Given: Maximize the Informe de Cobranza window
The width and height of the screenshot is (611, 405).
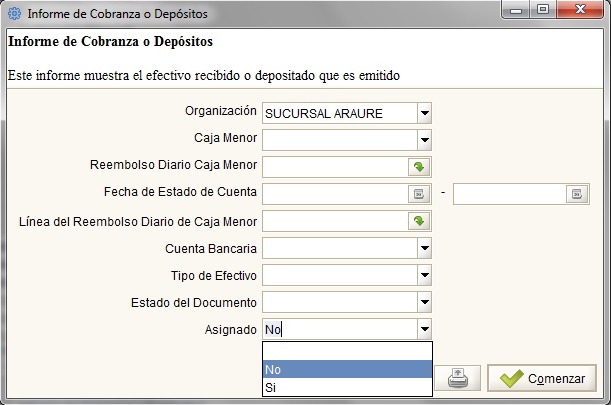Looking at the screenshot, I should pyautogui.click(x=543, y=9).
